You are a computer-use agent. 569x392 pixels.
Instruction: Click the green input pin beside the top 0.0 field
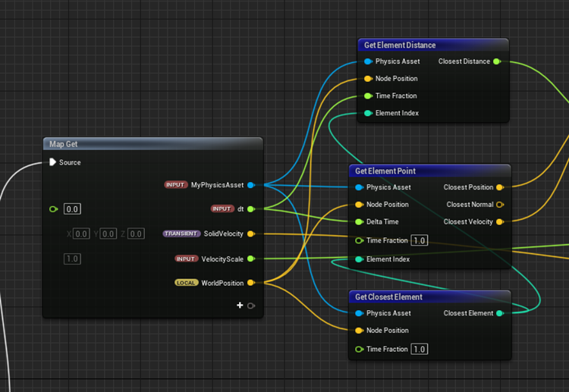(x=53, y=209)
